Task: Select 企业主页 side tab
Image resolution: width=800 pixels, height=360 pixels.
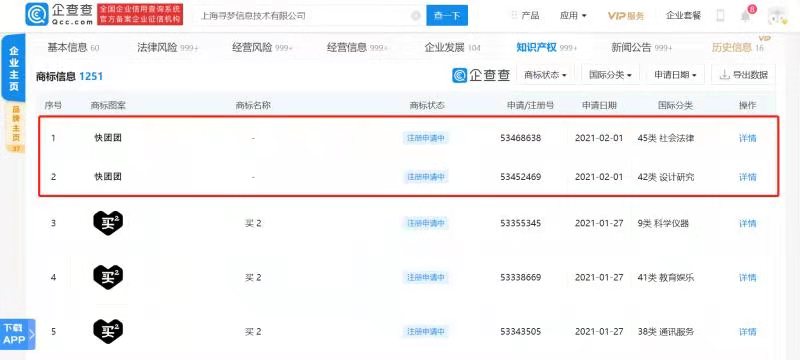Action: [13, 68]
